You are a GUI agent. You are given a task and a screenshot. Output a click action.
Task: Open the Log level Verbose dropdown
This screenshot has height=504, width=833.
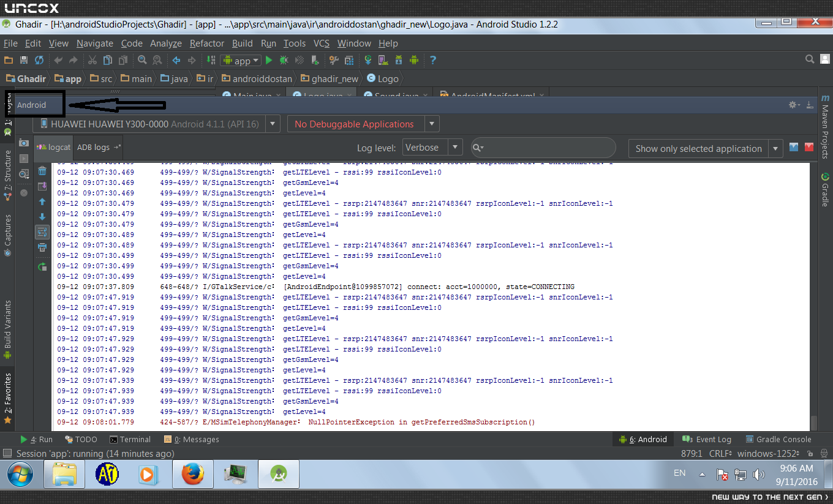click(432, 148)
